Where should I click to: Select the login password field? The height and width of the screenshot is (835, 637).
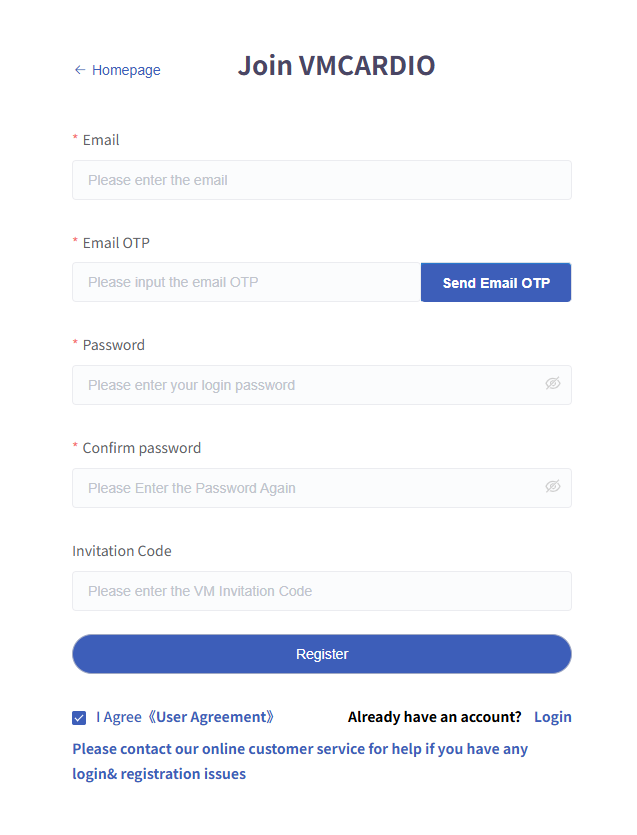(x=305, y=385)
